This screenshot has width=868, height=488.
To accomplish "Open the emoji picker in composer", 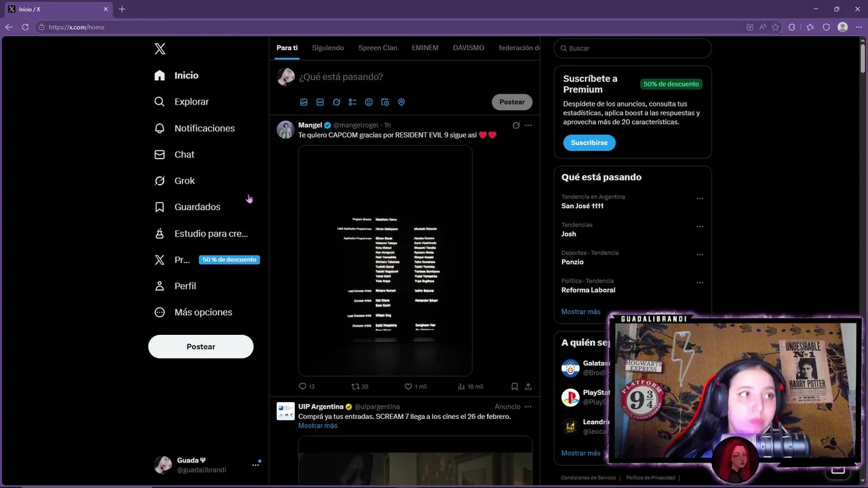I will click(x=369, y=102).
